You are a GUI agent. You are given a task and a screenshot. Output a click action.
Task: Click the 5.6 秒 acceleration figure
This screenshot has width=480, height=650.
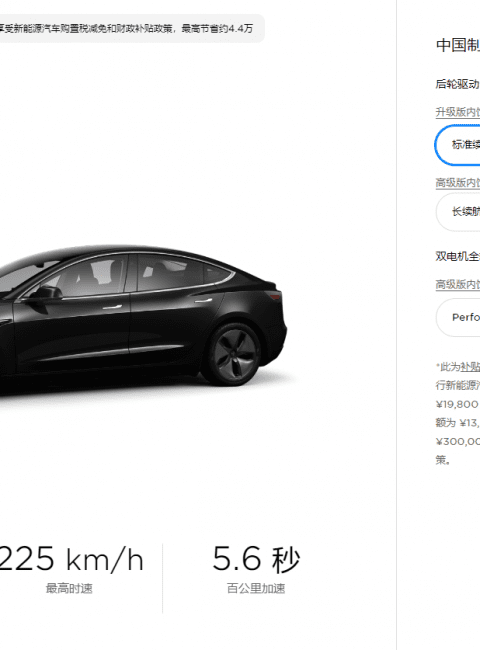[256, 559]
